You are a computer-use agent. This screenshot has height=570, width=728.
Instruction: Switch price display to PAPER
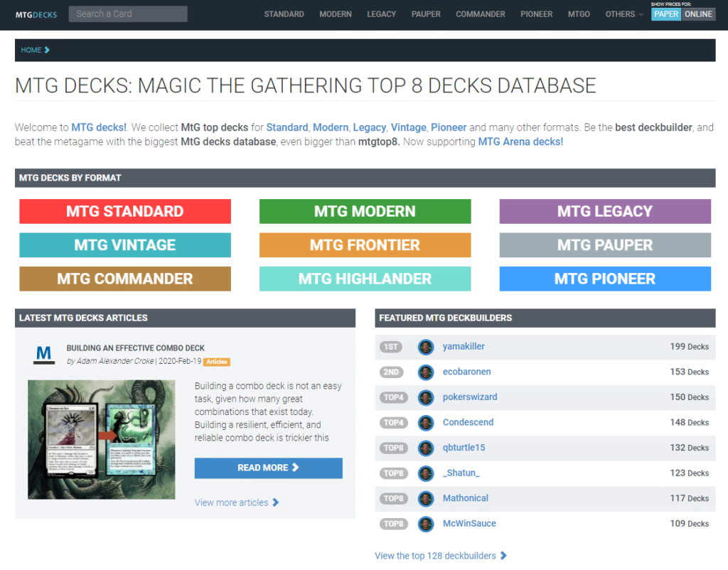point(666,14)
